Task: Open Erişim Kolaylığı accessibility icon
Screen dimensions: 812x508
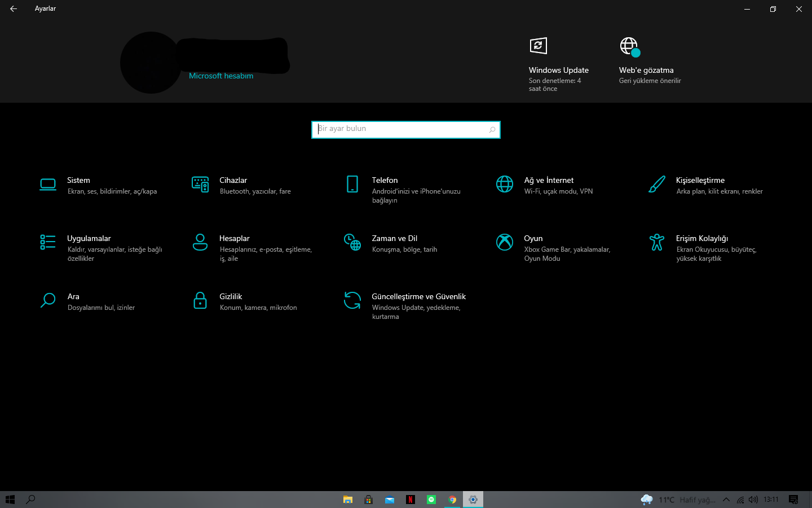Action: click(x=657, y=242)
